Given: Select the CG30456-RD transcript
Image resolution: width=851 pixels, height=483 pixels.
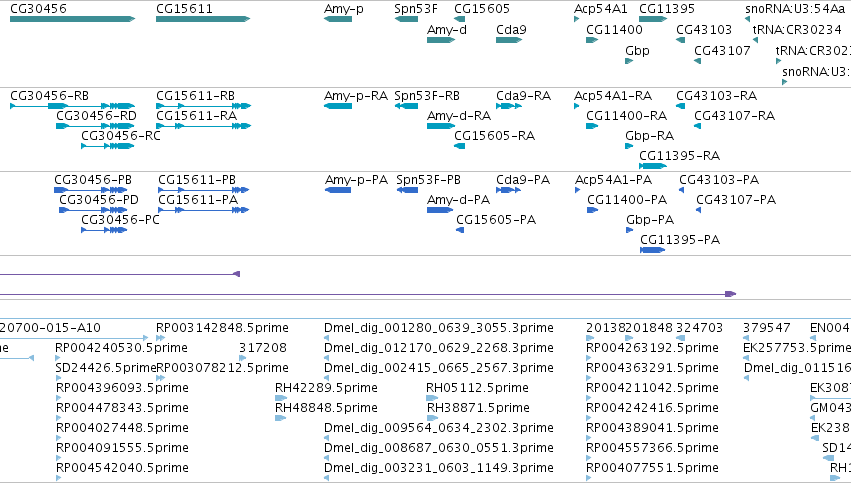Looking at the screenshot, I should 95,126.
